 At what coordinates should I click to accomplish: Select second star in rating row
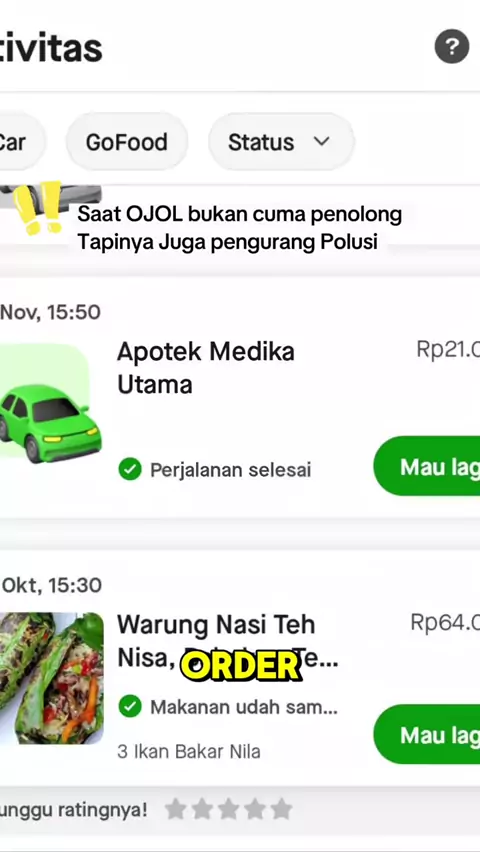coord(202,809)
